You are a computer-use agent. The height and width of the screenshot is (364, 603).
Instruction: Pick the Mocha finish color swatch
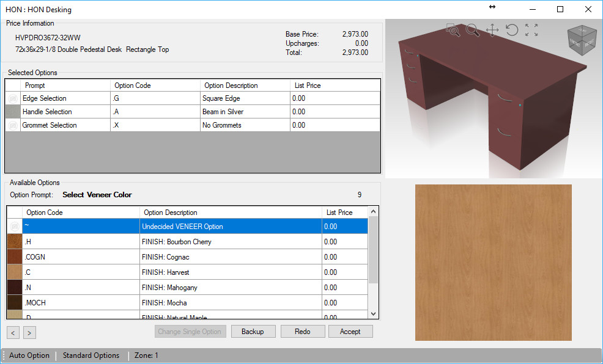15,302
